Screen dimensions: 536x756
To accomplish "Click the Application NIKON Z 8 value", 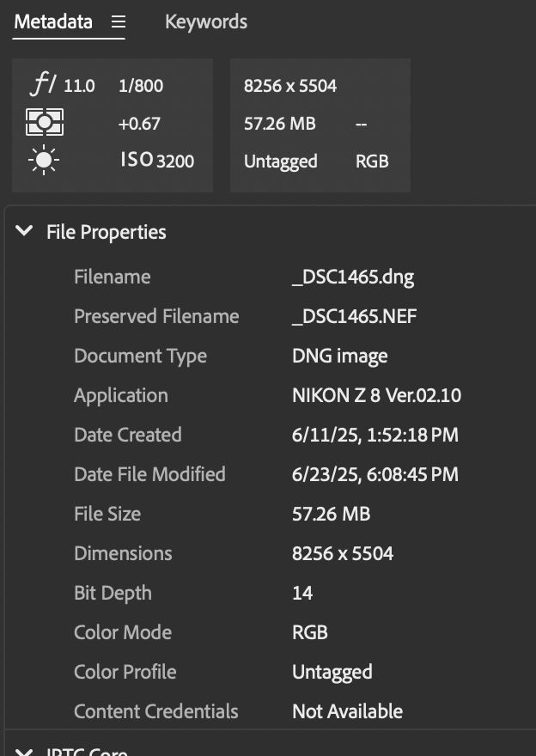I will (x=376, y=395).
